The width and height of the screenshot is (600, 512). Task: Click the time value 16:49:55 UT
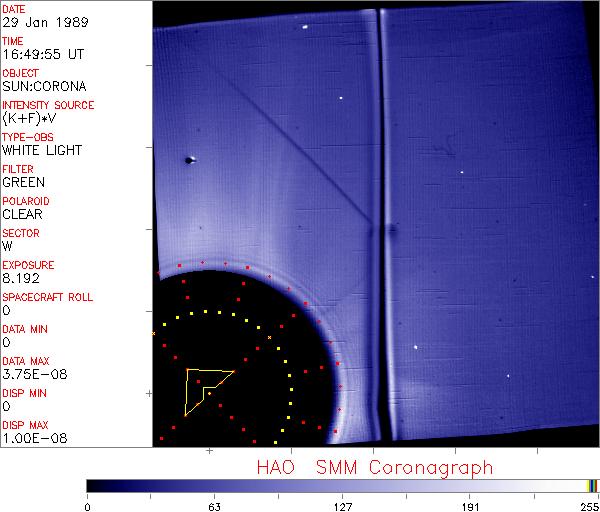coord(43,54)
